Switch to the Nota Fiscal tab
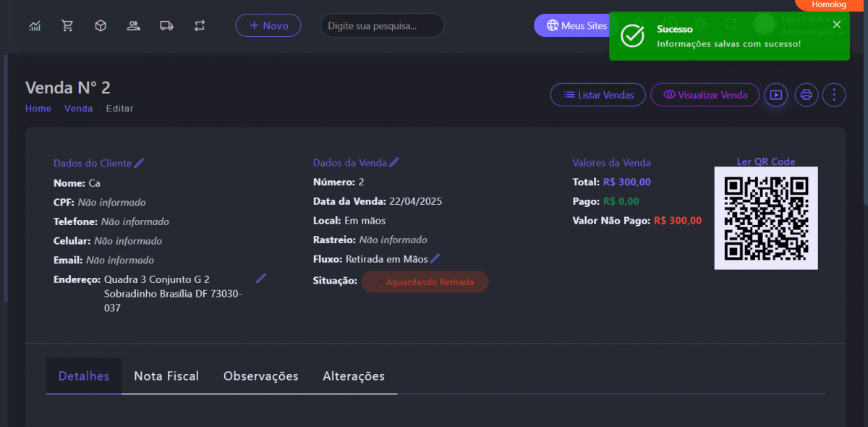Viewport: 868px width, 427px height. 166,376
